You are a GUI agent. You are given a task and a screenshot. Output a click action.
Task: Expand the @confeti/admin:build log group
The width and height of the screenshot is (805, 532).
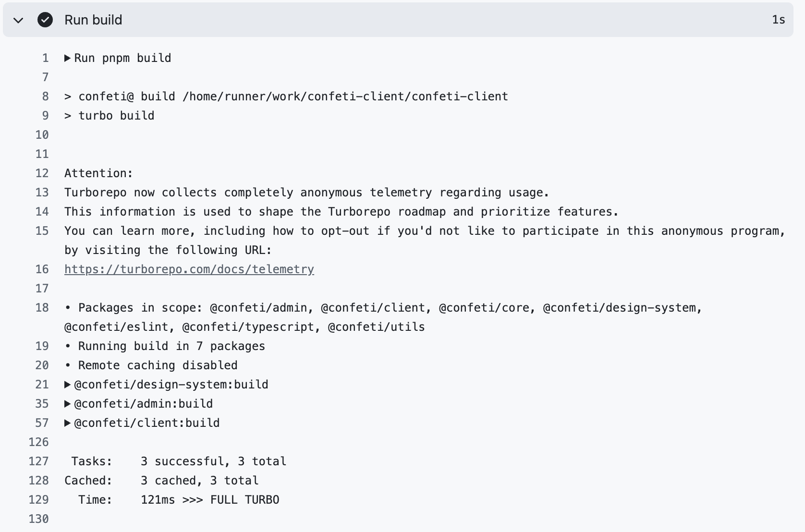(x=68, y=404)
